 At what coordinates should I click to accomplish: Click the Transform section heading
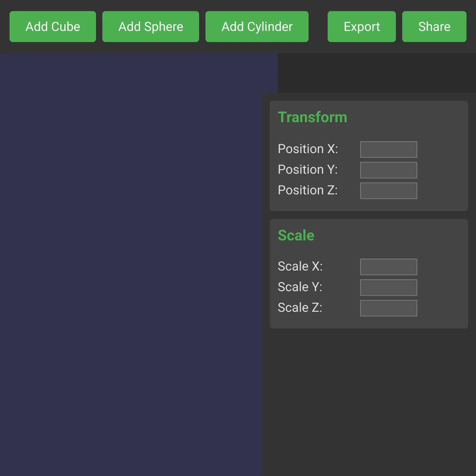click(313, 117)
